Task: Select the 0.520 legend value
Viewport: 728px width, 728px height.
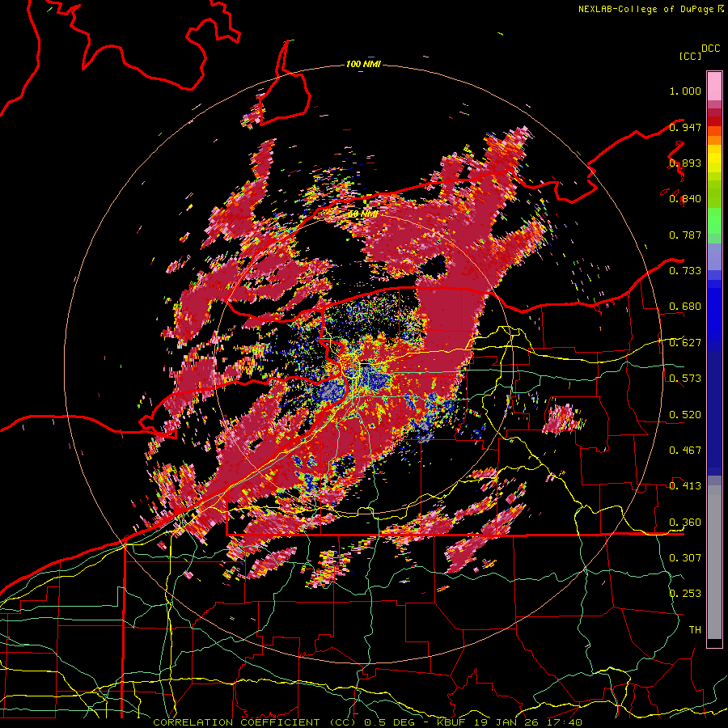Action: [x=685, y=415]
